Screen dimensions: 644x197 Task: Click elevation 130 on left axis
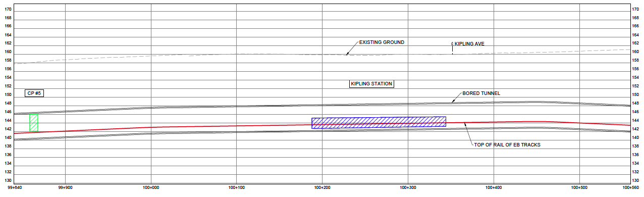click(8, 180)
